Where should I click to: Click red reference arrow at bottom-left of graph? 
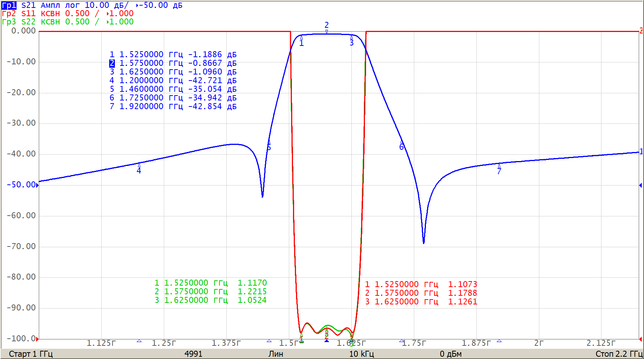coord(37,339)
